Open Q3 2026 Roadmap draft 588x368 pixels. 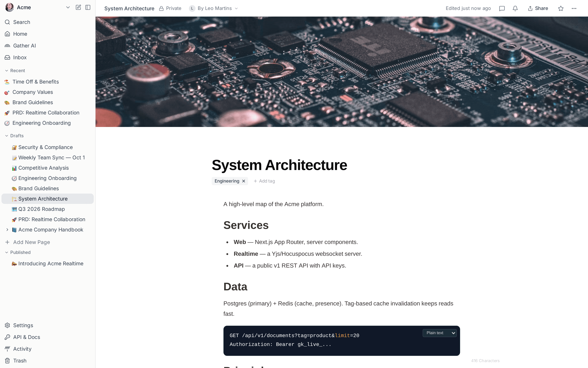(48, 209)
